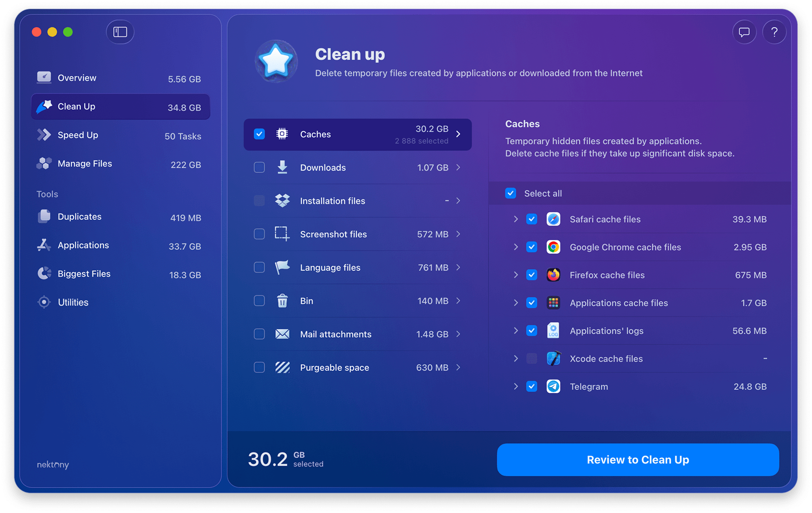Switch to the Overview section
Viewport: 812px width, 513px height.
(77, 77)
